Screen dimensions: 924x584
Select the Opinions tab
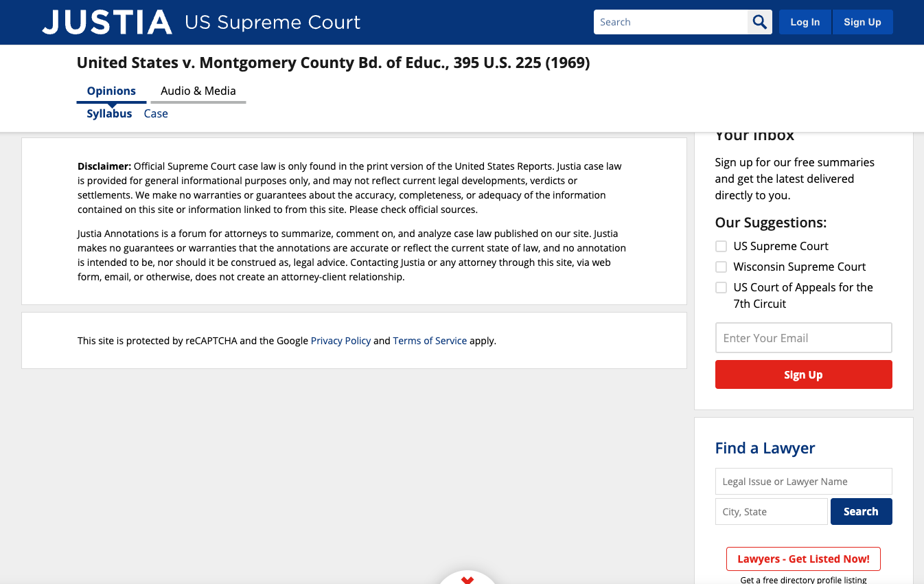111,91
